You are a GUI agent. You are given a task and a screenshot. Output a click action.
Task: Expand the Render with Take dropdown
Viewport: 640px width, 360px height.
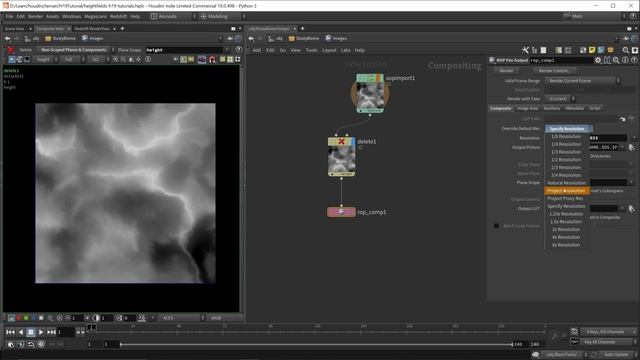click(x=560, y=99)
